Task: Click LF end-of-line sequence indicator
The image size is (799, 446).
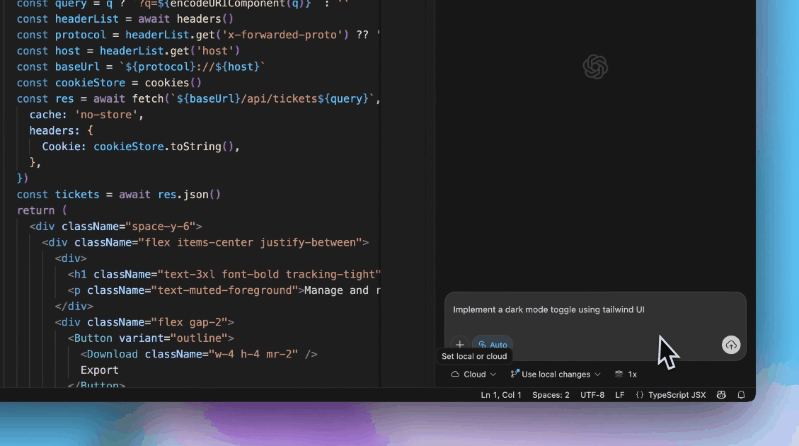Action: 620,395
